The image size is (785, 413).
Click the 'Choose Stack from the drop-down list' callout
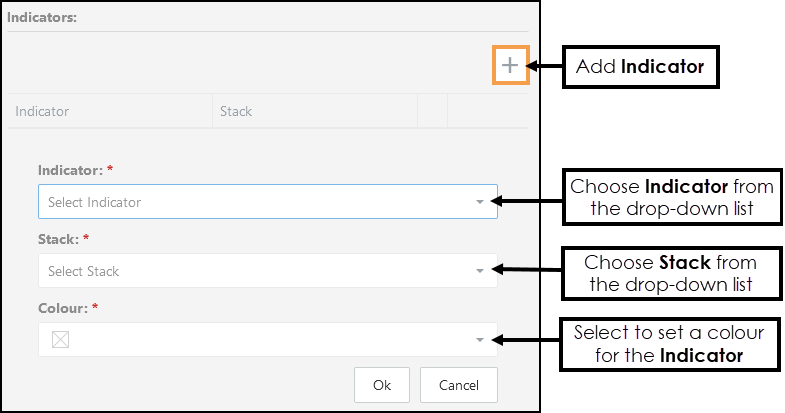pyautogui.click(x=670, y=273)
